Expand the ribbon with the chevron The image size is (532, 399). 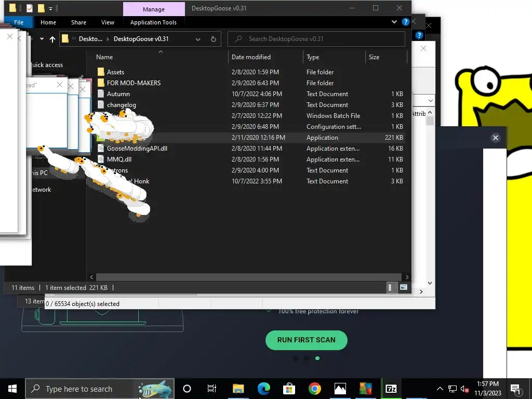click(394, 22)
